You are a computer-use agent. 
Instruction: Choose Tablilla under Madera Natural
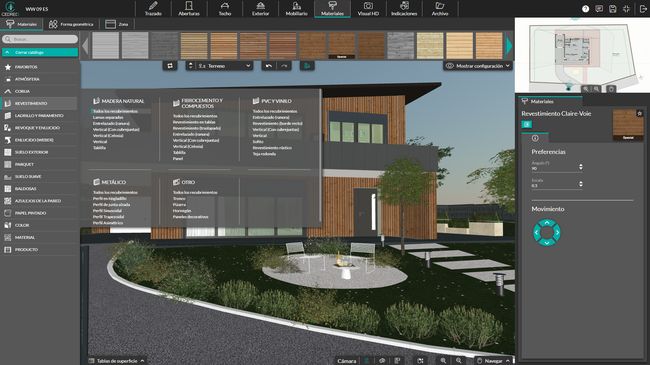click(x=99, y=148)
